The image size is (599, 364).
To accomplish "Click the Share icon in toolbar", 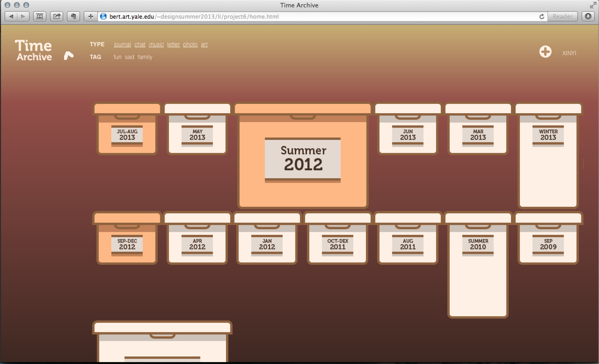I will (57, 17).
